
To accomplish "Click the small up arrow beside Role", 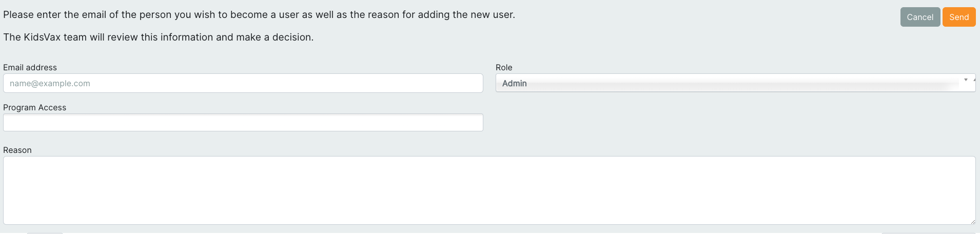I will coord(974,80).
